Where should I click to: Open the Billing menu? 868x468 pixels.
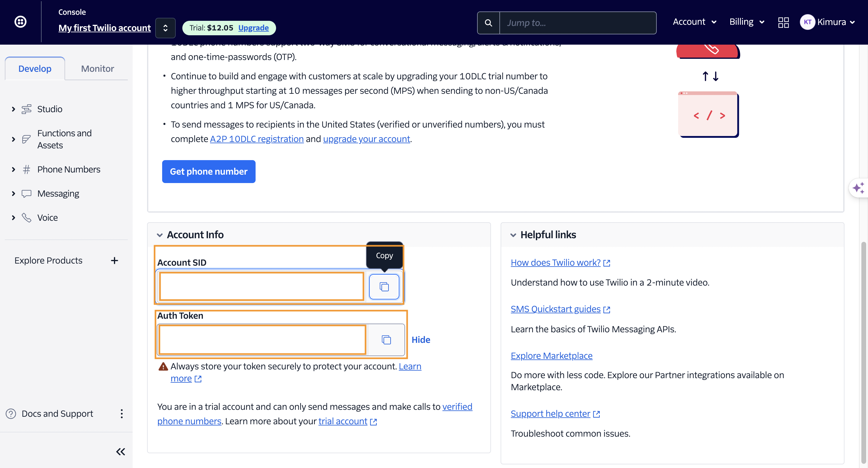tap(747, 22)
